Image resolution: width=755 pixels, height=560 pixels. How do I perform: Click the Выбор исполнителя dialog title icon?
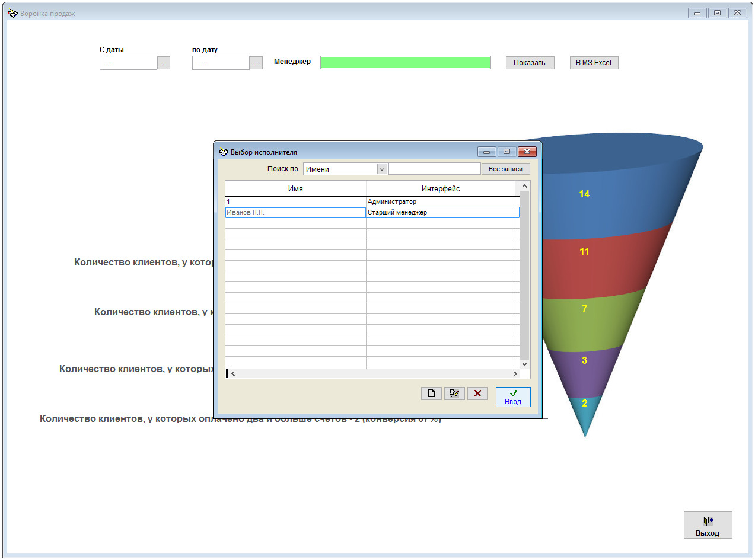coord(224,152)
